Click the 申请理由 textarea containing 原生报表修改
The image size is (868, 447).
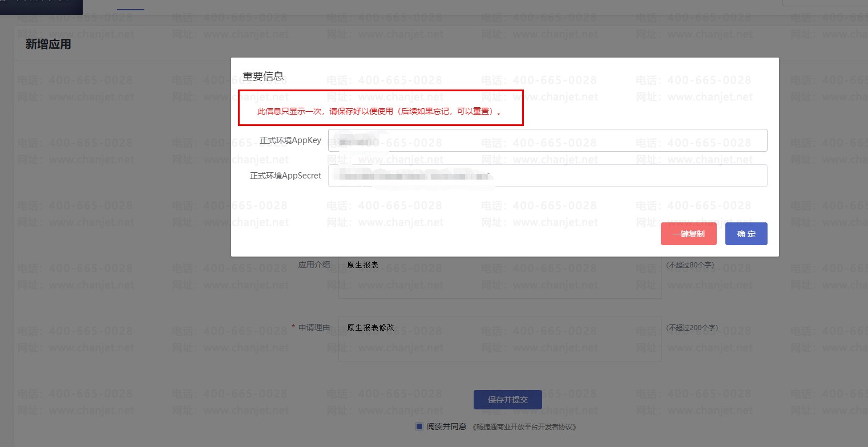[500, 339]
